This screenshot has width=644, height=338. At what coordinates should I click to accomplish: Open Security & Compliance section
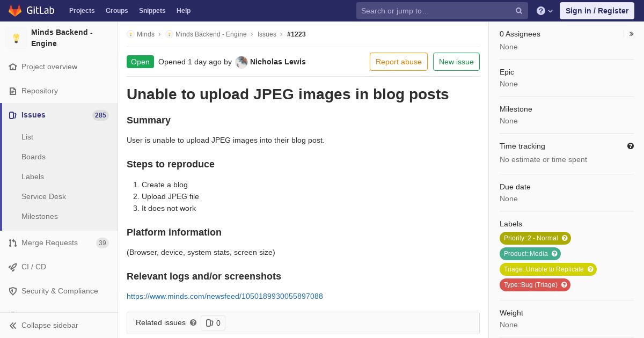[x=59, y=291]
